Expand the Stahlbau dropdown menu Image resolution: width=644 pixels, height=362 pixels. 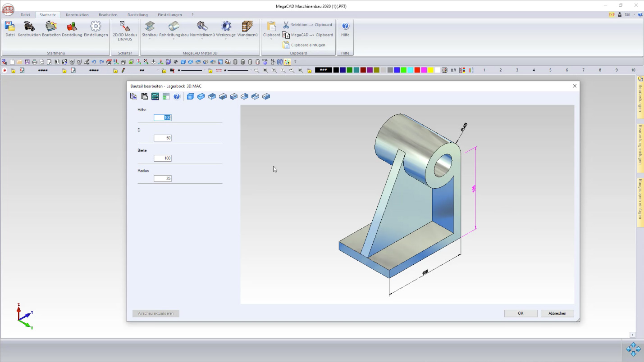click(150, 39)
